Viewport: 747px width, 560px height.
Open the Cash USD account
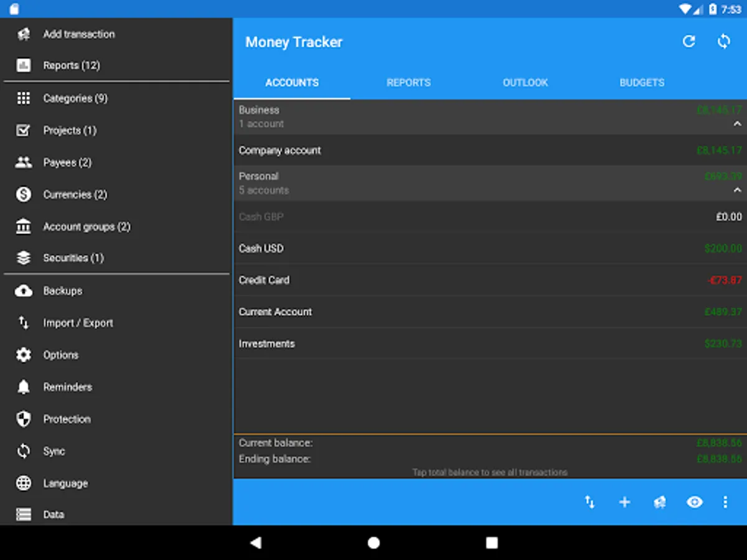[x=491, y=248]
